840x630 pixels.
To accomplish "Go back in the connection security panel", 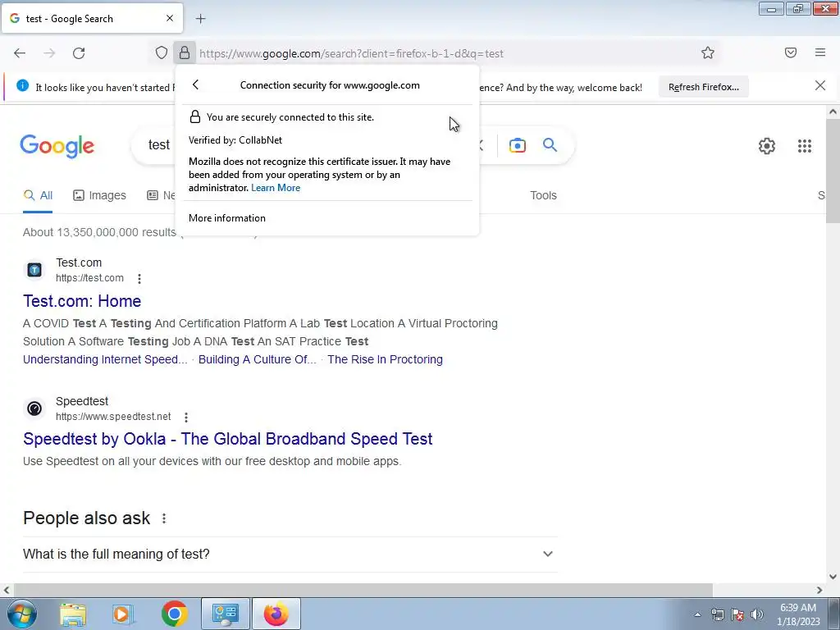I will (195, 84).
